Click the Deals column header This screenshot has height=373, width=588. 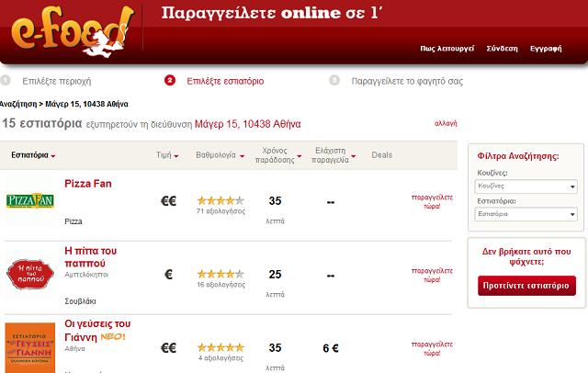point(382,155)
